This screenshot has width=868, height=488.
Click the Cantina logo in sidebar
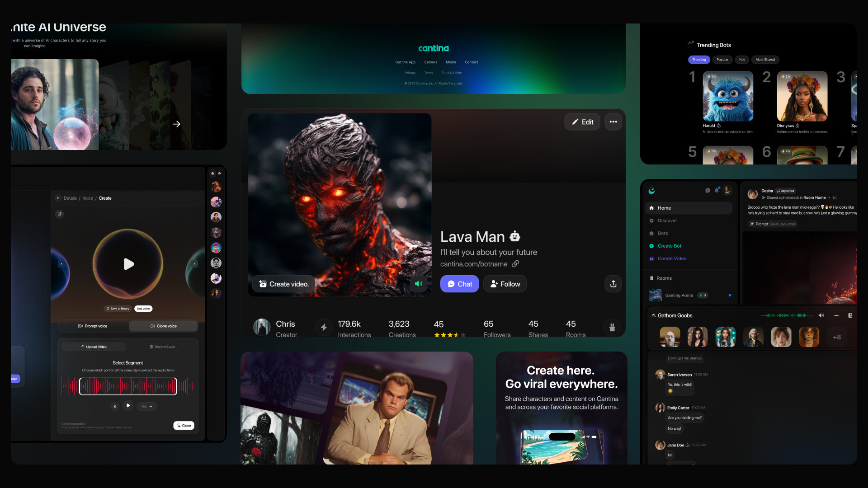[x=651, y=191]
